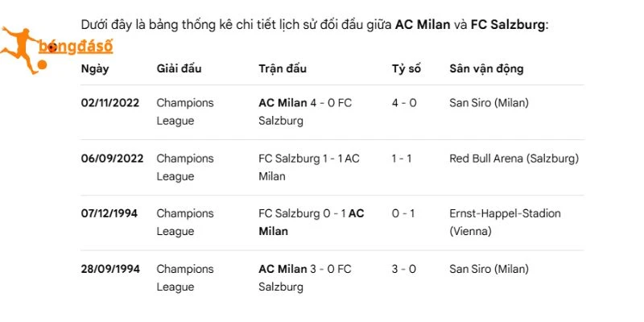This screenshot has height=322, width=644.
Task: Click the date 02/11/2022
Action: pyautogui.click(x=110, y=103)
